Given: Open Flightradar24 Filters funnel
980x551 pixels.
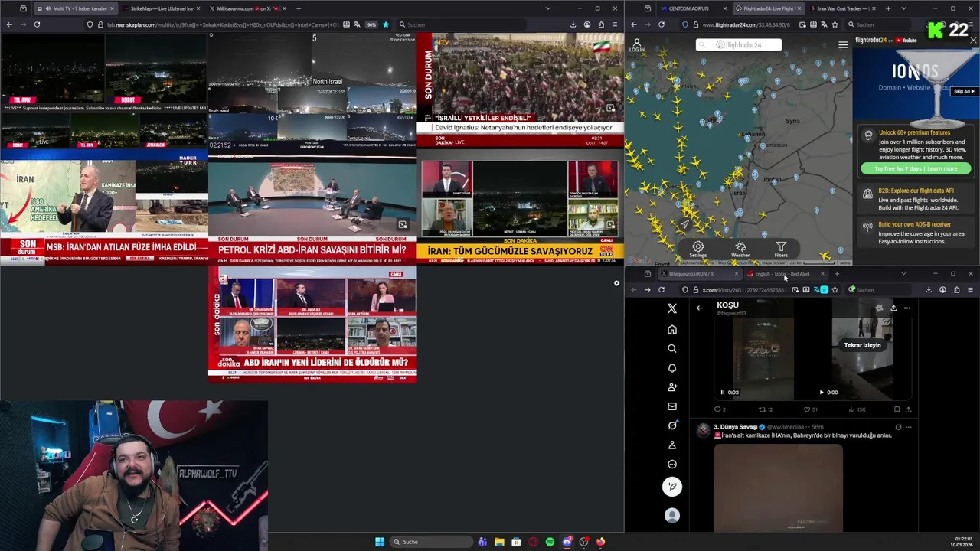Looking at the screenshot, I should (781, 249).
